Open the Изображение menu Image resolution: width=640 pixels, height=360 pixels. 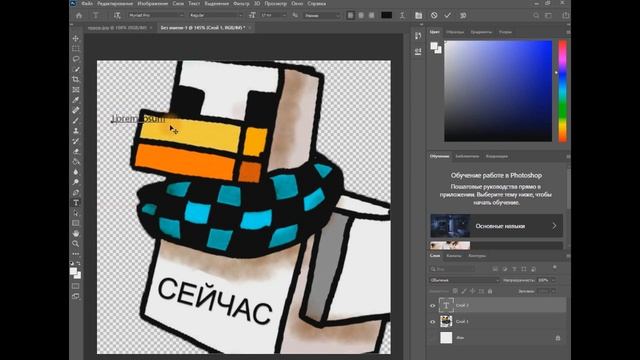[153, 4]
